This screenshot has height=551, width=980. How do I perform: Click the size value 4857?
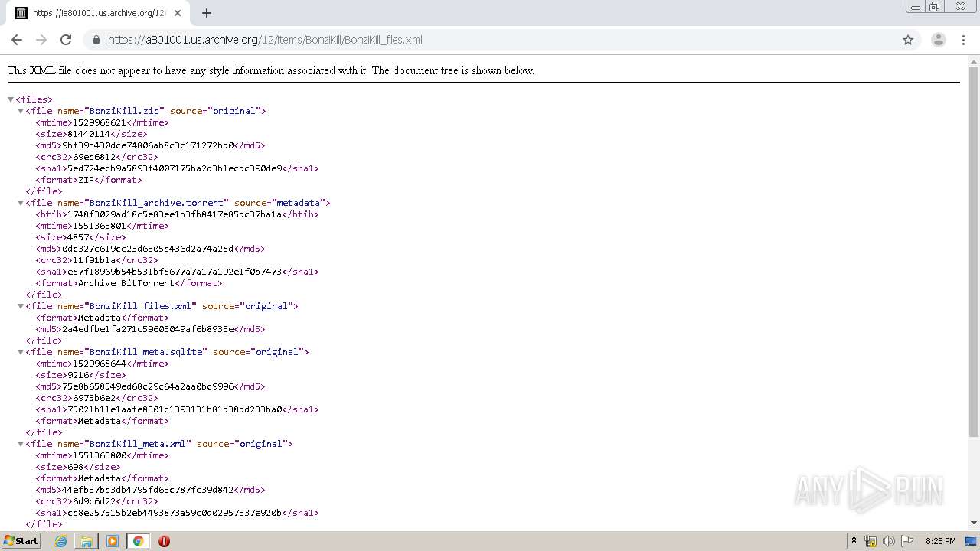(78, 237)
